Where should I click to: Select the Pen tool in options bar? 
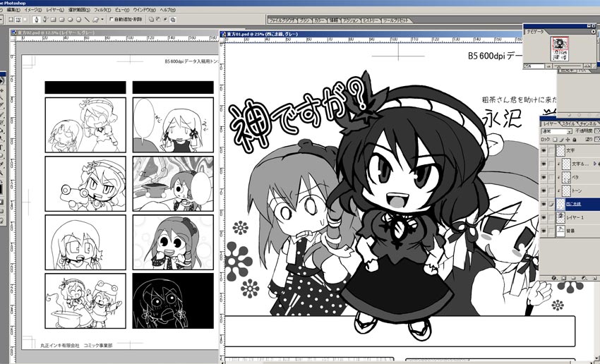click(x=36, y=19)
